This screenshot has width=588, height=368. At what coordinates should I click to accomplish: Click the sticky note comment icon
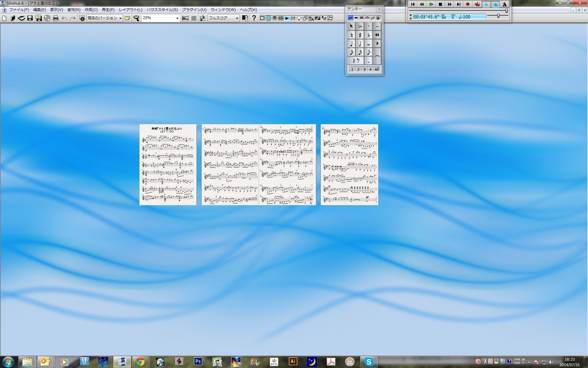127,18
